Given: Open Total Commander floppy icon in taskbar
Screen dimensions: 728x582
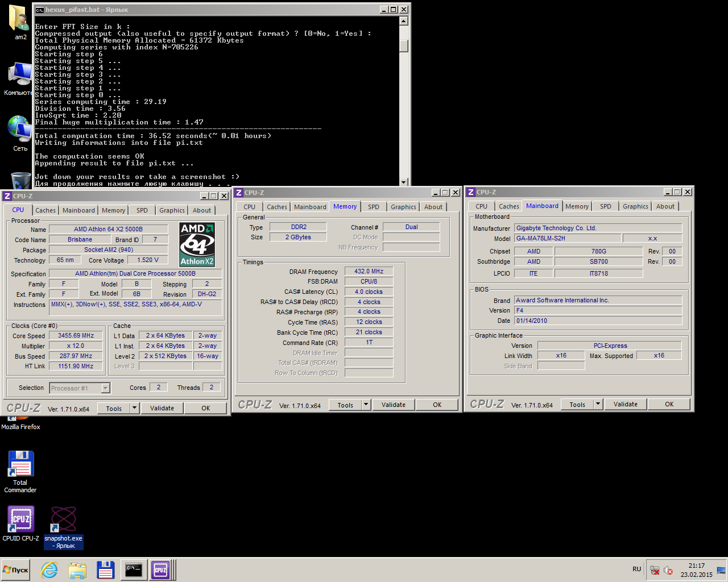Looking at the screenshot, I should (x=105, y=570).
